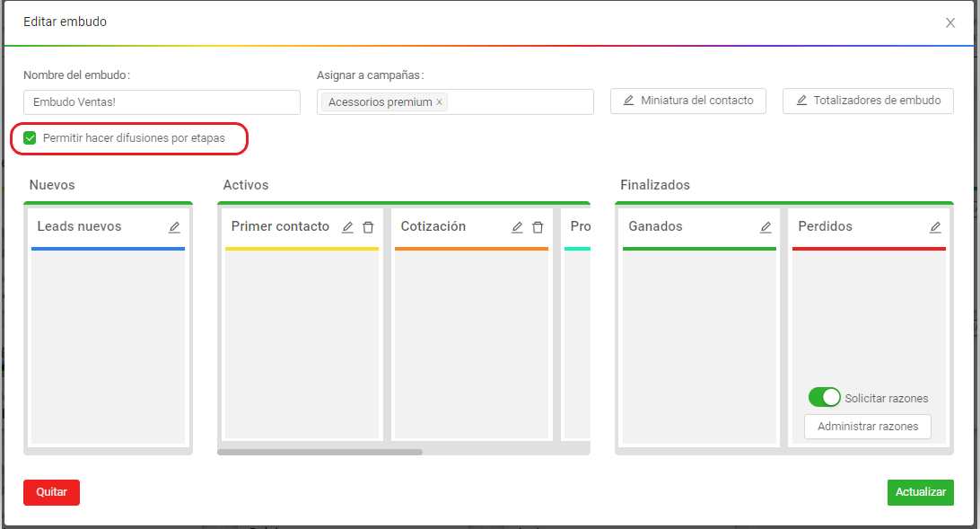Open Miniatura del contacto settings

tap(688, 101)
